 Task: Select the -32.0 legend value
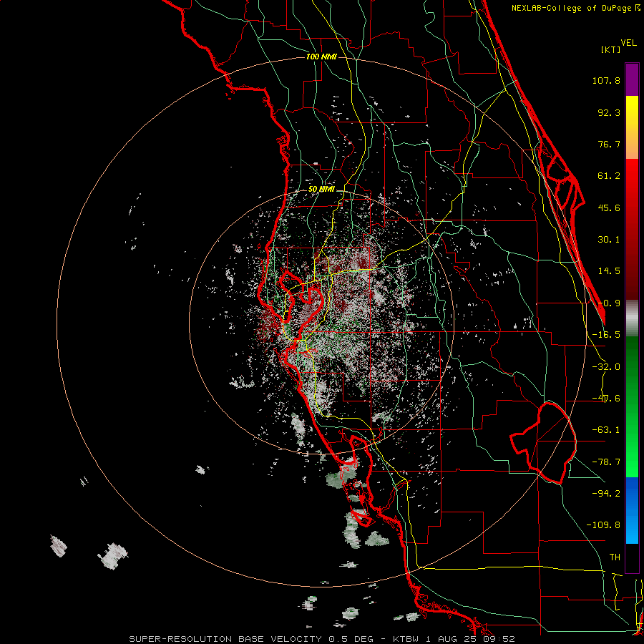606,367
